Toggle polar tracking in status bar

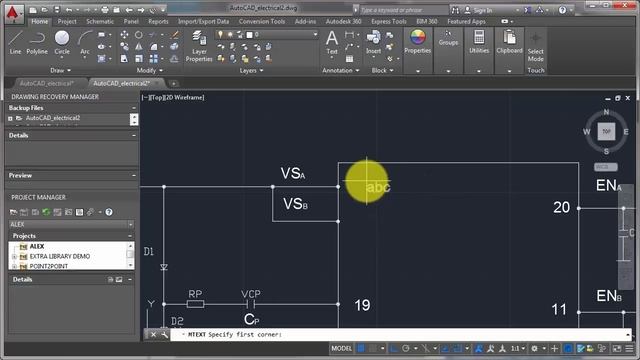tap(406, 349)
